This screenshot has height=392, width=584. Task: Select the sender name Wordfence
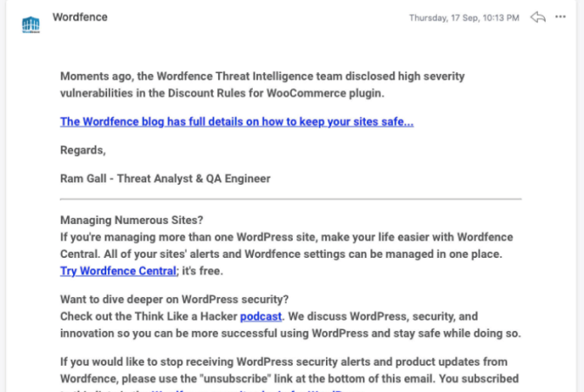point(80,17)
